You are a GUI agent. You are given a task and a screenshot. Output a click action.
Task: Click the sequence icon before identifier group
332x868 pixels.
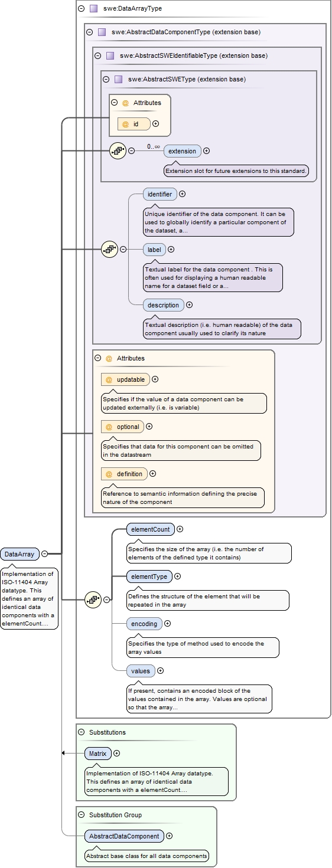tap(109, 249)
